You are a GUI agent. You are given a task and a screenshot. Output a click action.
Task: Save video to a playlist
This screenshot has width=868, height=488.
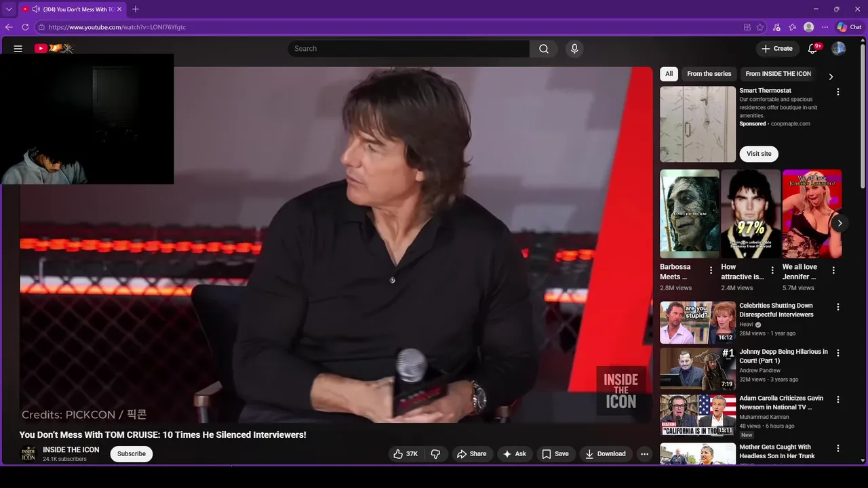[x=555, y=454]
